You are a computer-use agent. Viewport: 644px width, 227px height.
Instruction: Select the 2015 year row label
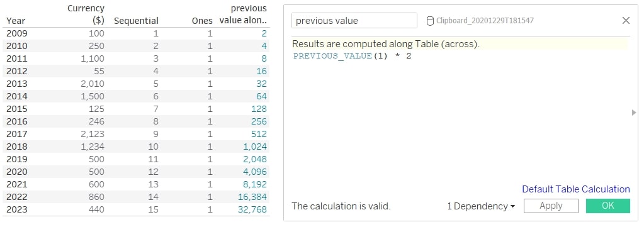coord(17,109)
